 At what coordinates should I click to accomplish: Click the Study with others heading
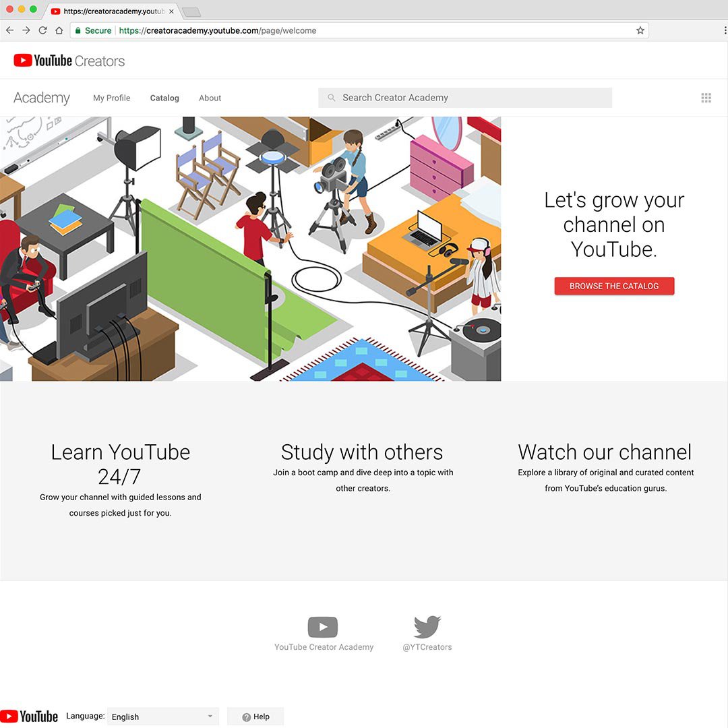(x=362, y=452)
